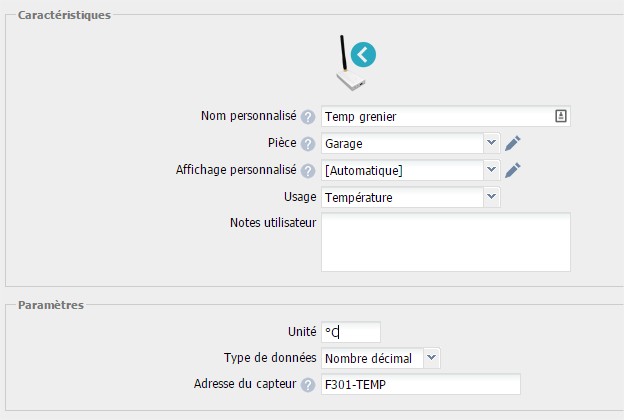The width and height of the screenshot is (624, 420).
Task: Click the Nom personnalisé text field
Action: pyautogui.click(x=446, y=116)
